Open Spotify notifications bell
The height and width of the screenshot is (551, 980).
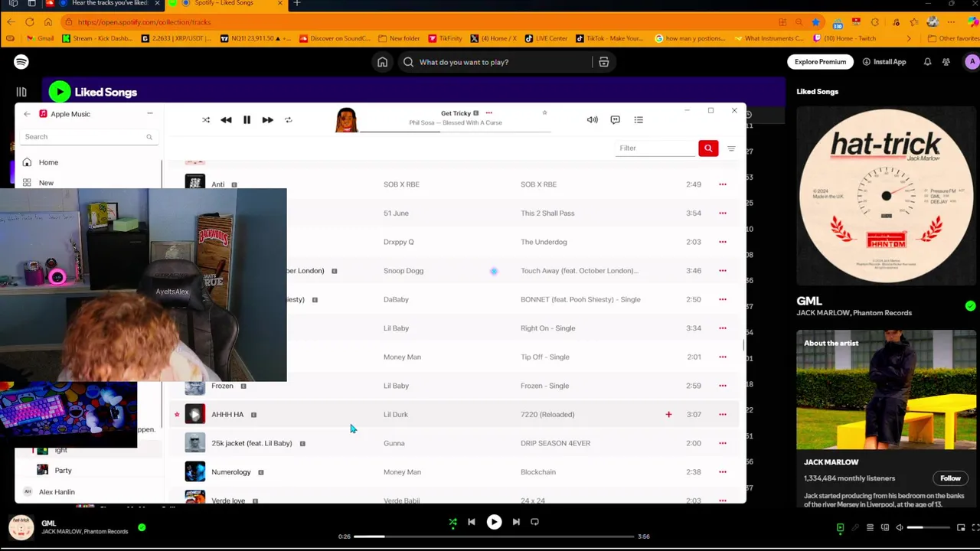click(927, 62)
